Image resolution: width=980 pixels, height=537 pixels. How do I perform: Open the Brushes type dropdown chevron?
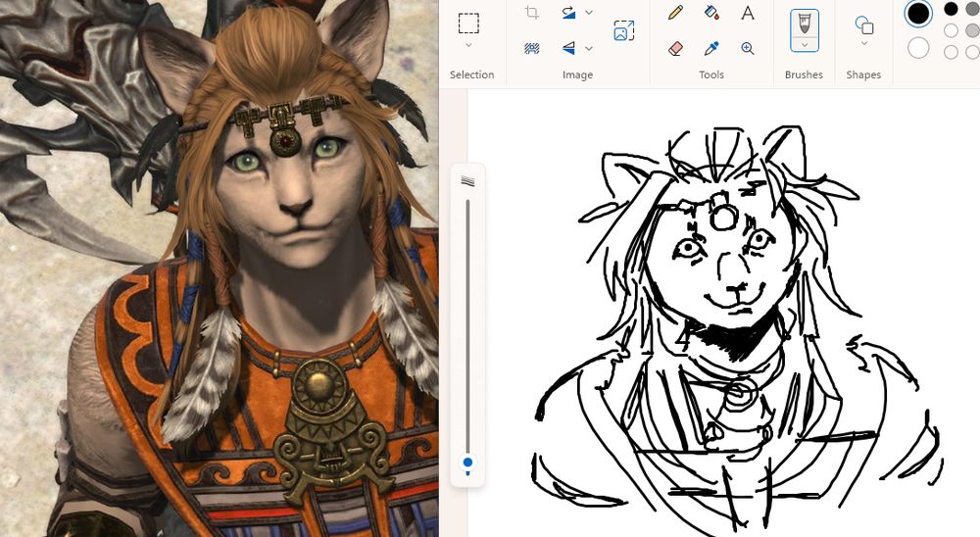tap(804, 45)
